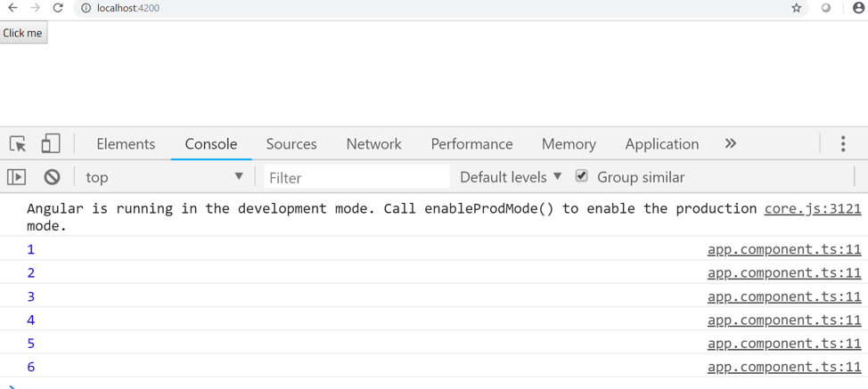Image resolution: width=868 pixels, height=389 pixels.
Task: Clear the console with the ban icon
Action: pos(52,177)
